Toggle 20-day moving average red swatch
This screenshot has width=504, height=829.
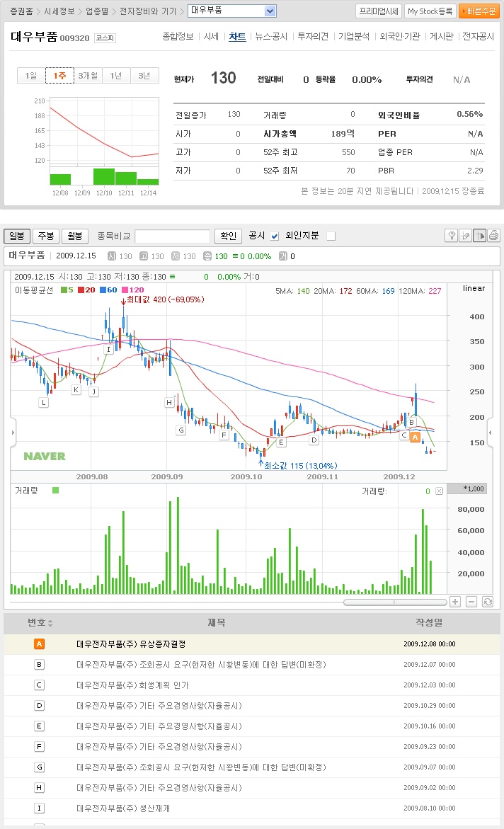click(81, 290)
